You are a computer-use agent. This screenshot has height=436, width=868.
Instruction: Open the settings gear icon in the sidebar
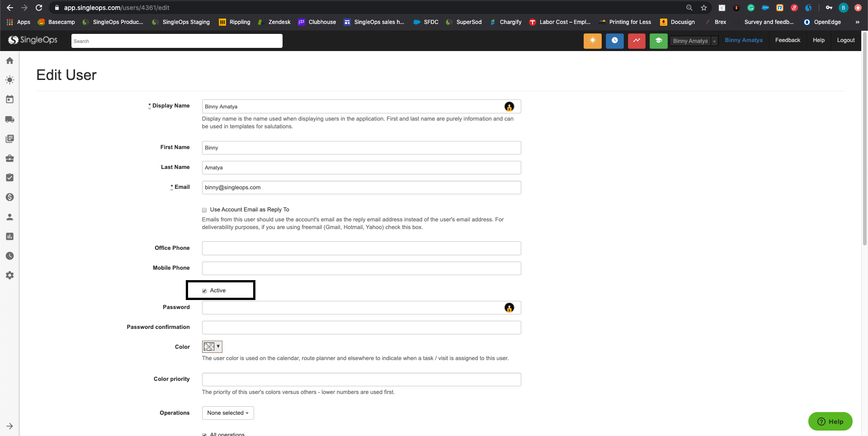point(9,275)
